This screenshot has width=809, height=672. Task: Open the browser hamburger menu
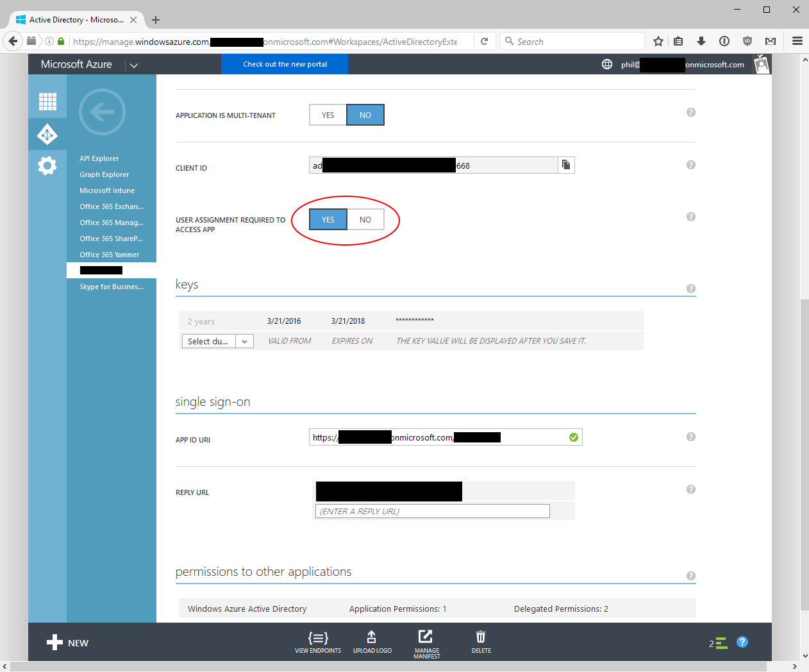click(797, 41)
